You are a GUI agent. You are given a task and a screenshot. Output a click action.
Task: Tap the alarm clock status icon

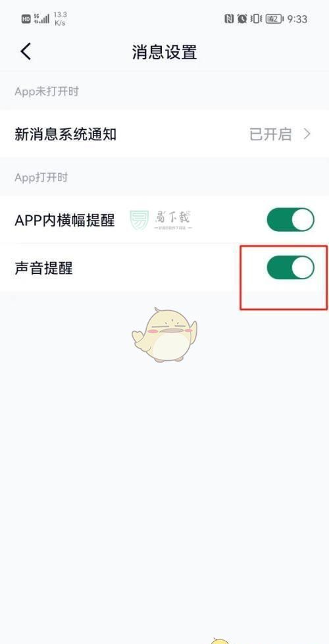(242, 19)
